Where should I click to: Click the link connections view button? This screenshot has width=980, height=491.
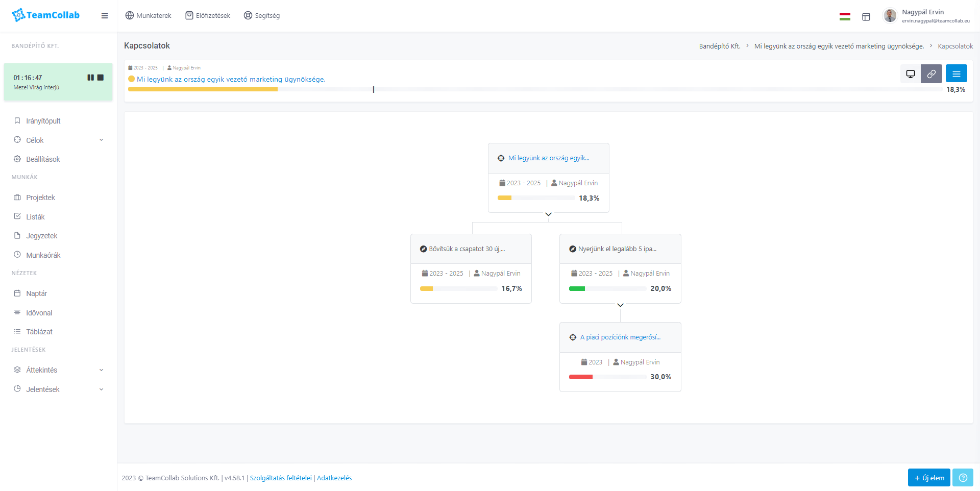point(932,74)
